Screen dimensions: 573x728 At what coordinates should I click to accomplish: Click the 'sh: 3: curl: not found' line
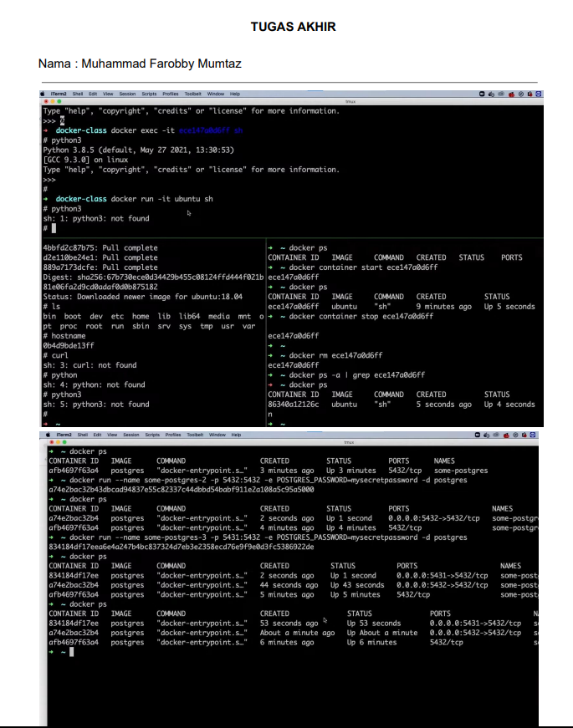(x=90, y=365)
